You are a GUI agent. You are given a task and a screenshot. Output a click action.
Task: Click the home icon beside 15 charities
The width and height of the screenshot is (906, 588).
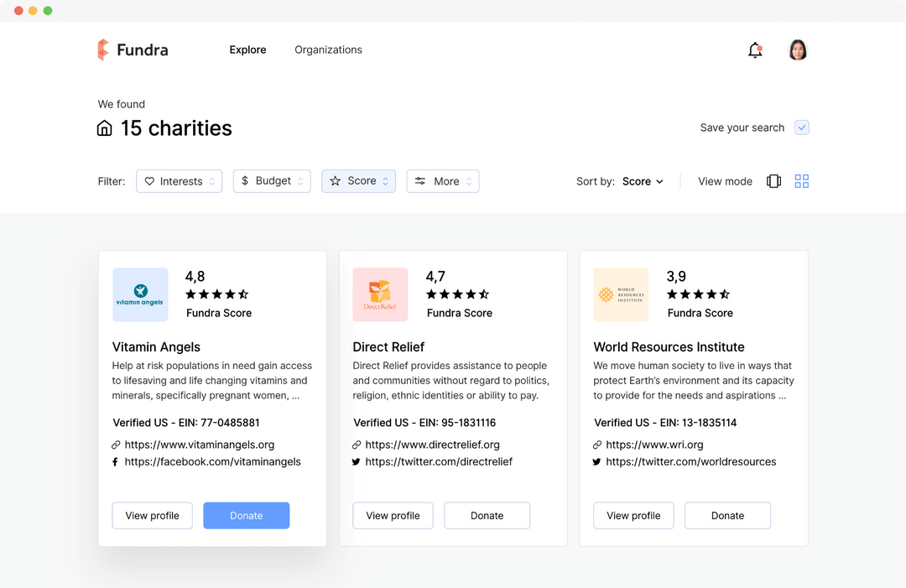(105, 128)
